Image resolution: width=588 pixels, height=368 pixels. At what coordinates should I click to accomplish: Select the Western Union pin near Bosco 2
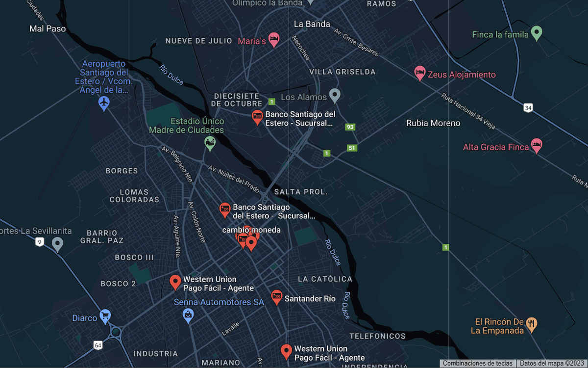175,283
